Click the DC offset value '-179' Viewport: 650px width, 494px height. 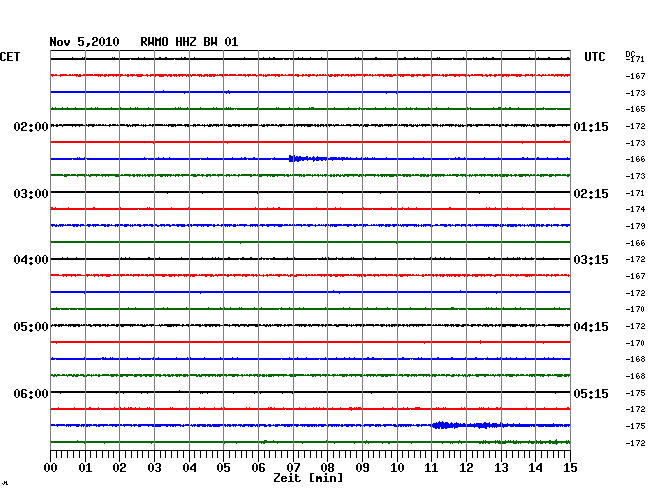point(635,226)
